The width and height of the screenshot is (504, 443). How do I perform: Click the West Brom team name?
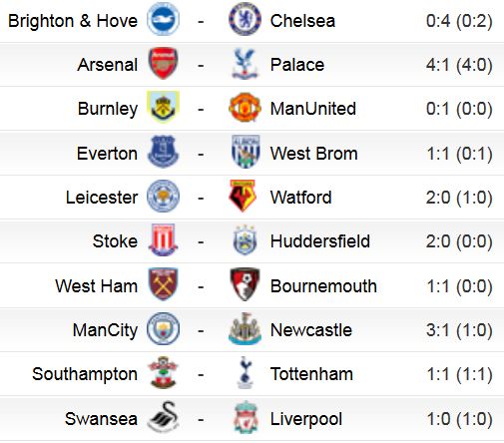314,154
